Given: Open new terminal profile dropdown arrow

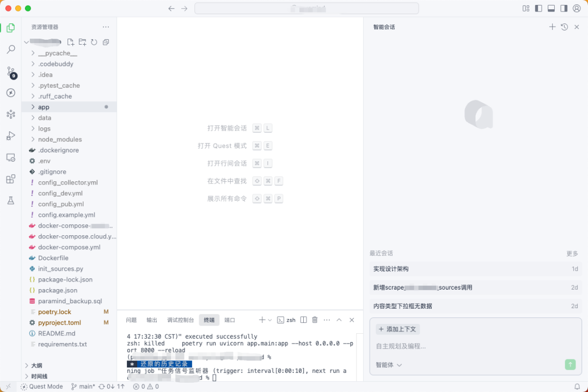Looking at the screenshot, I should (x=269, y=320).
